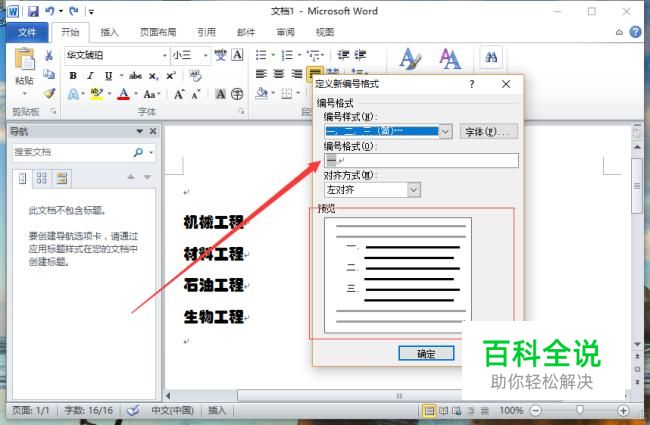Click the phonetic guide 文 icon
The height and width of the screenshot is (425, 650).
[220, 55]
